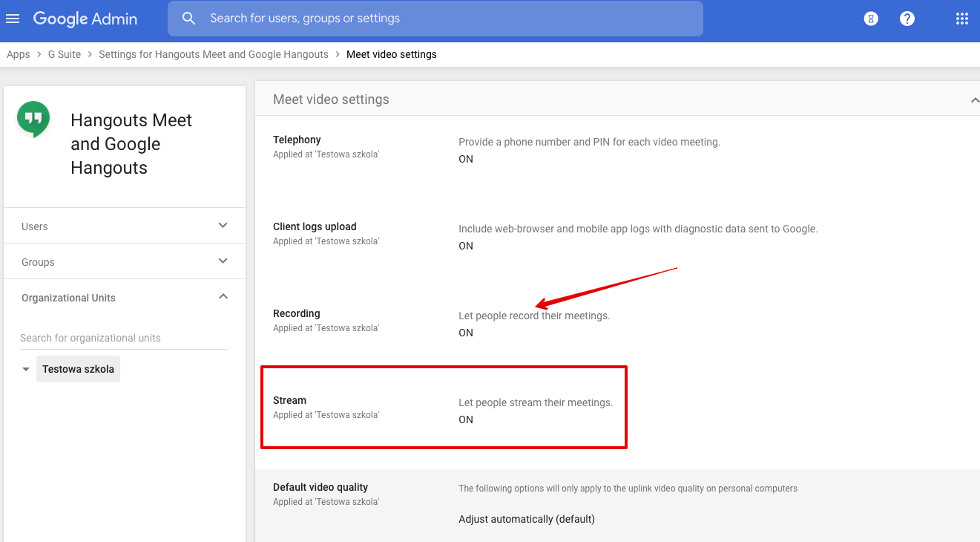Open the Client logs upload setting

[x=315, y=226]
